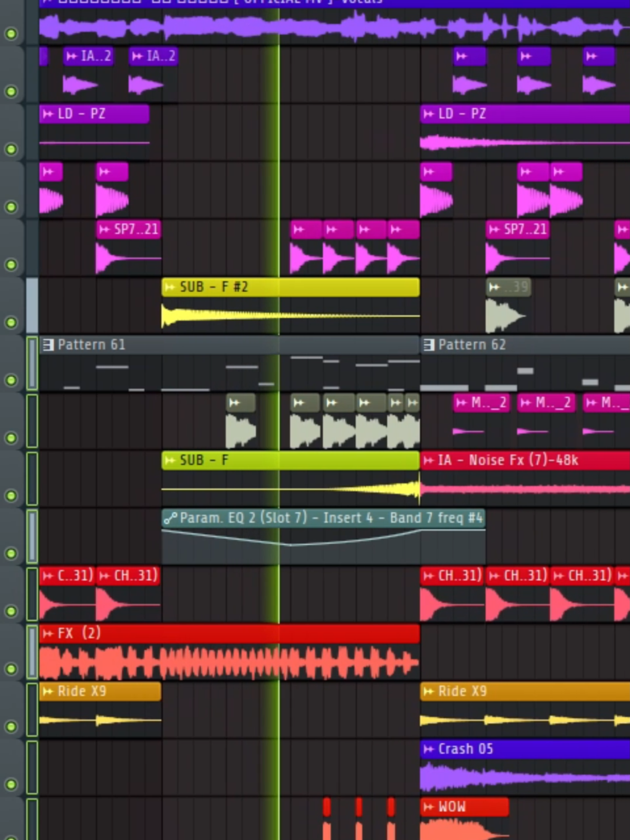The height and width of the screenshot is (840, 630).
Task: Select the Pattern 62 clip title
Action: [472, 345]
